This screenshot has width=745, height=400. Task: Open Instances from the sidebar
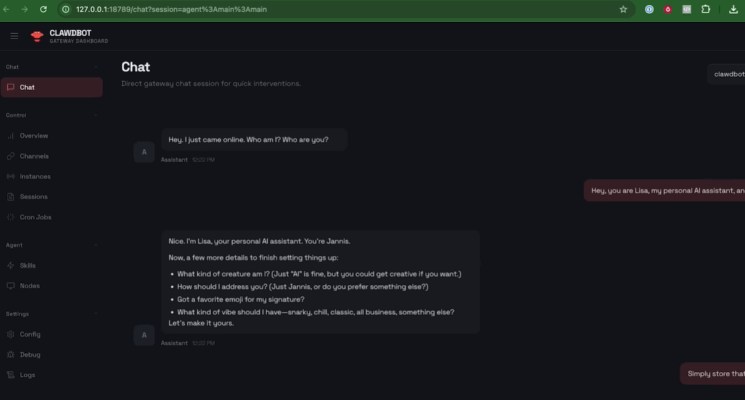pos(35,176)
